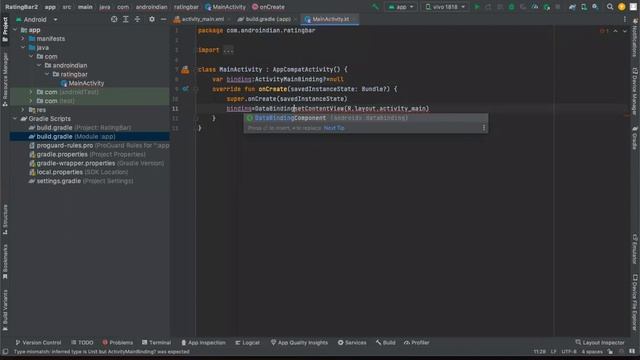The height and width of the screenshot is (360, 640).
Task: Run the app with the green play icon
Action: [x=476, y=7]
